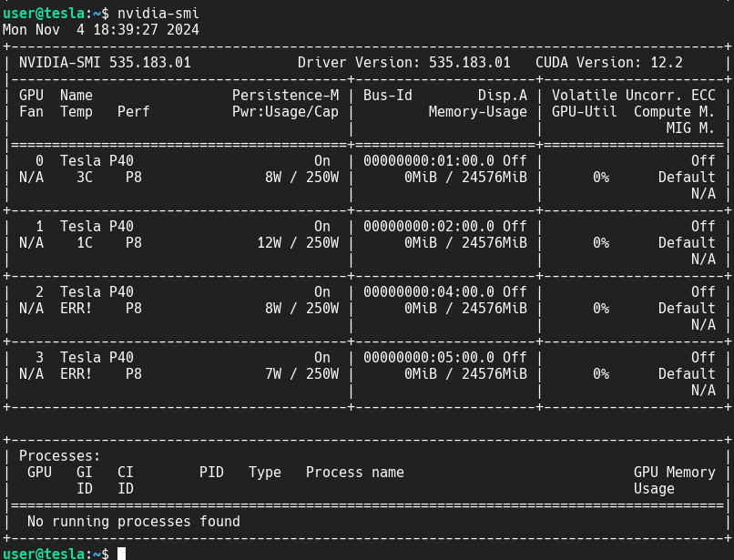This screenshot has width=734, height=560.
Task: Select the Driver Version: 535.183.01 text
Action: click(x=404, y=62)
